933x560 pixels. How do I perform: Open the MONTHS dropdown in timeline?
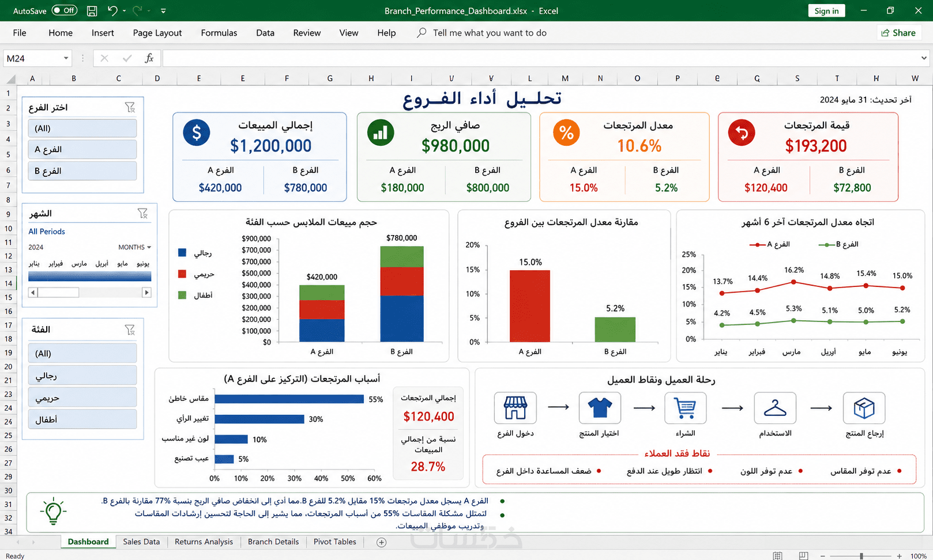click(x=135, y=247)
